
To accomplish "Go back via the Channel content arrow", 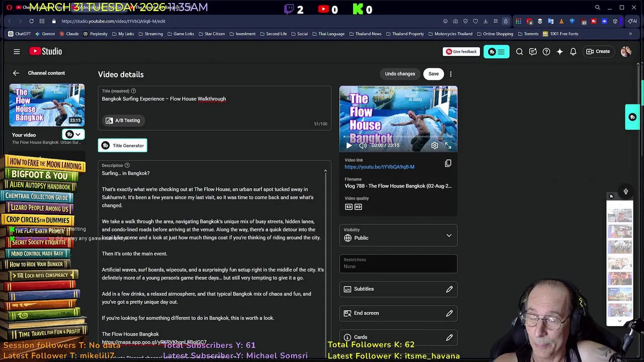I will (16, 73).
